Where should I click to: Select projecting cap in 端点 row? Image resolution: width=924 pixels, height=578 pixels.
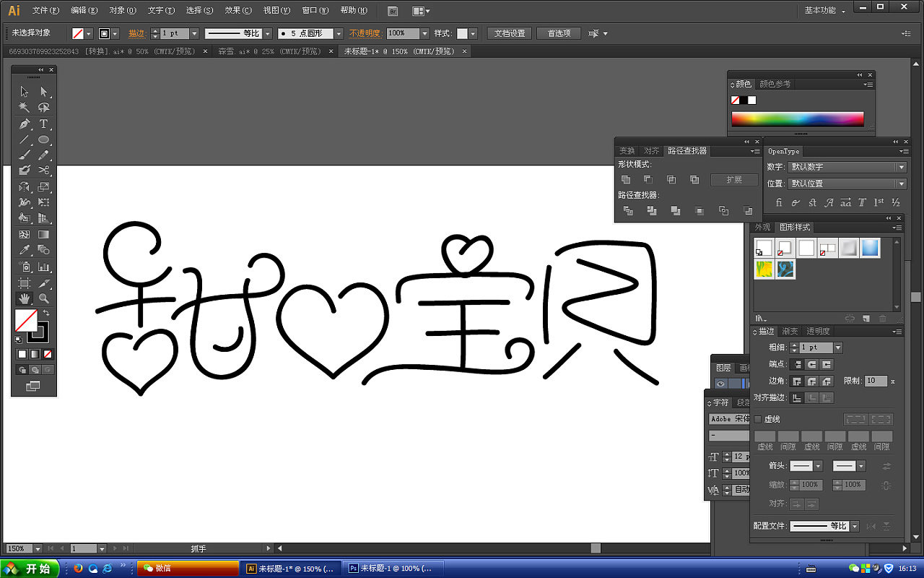[x=827, y=365]
